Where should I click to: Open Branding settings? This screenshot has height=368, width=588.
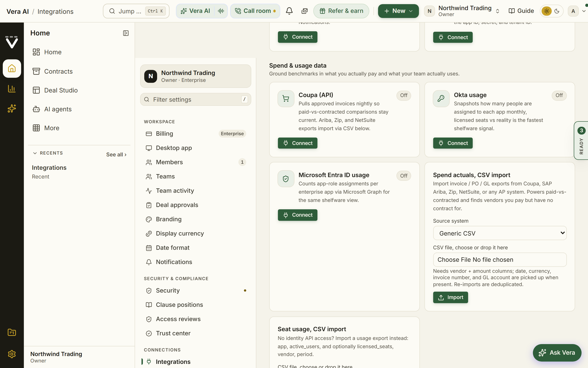click(196, 219)
